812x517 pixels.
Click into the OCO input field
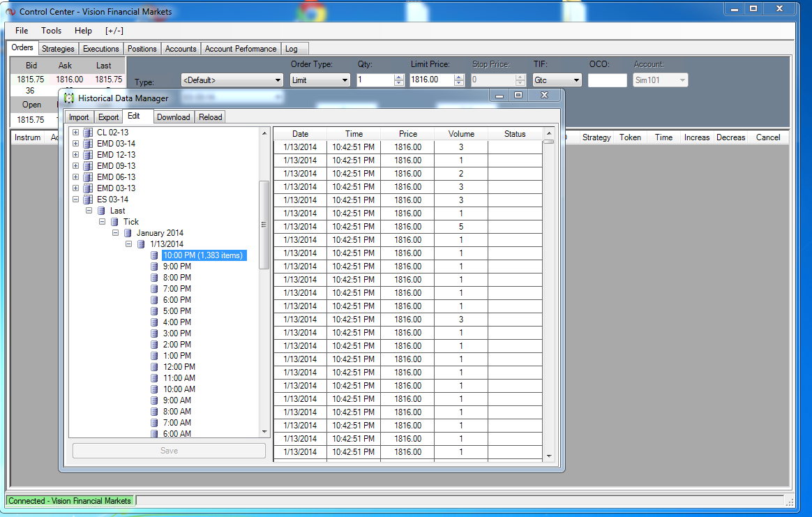608,80
